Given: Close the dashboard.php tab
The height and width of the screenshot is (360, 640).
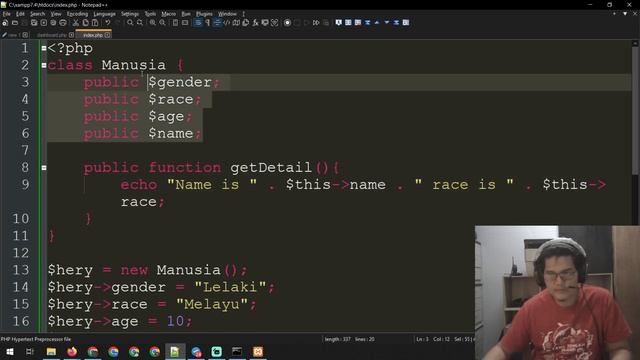Looking at the screenshot, I should point(71,35).
